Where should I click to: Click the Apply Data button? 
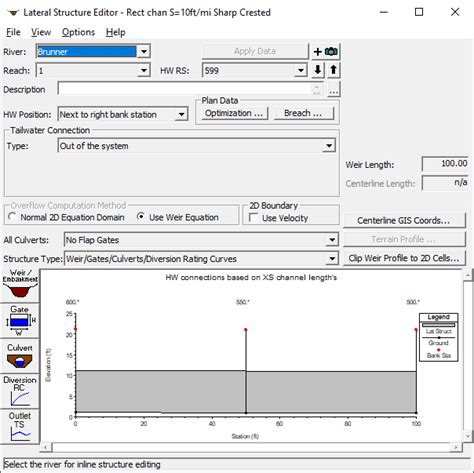(255, 51)
